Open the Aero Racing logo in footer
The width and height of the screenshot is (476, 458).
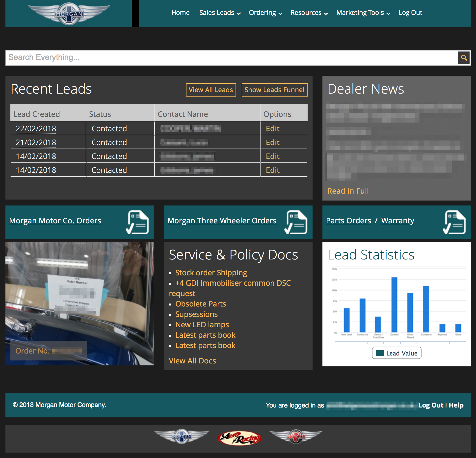click(x=239, y=438)
